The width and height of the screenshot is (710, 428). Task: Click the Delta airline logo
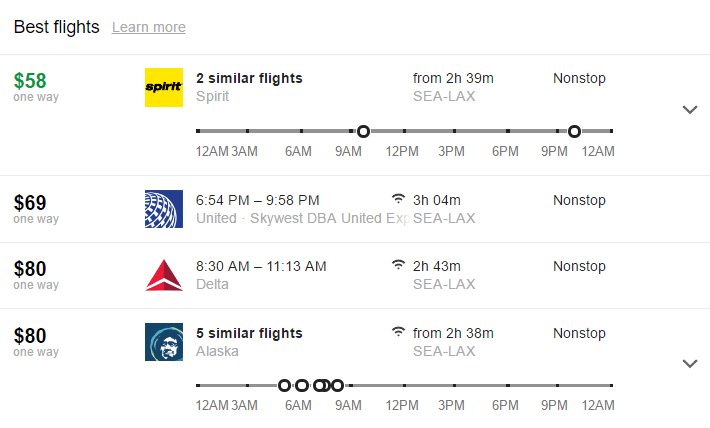click(x=163, y=275)
